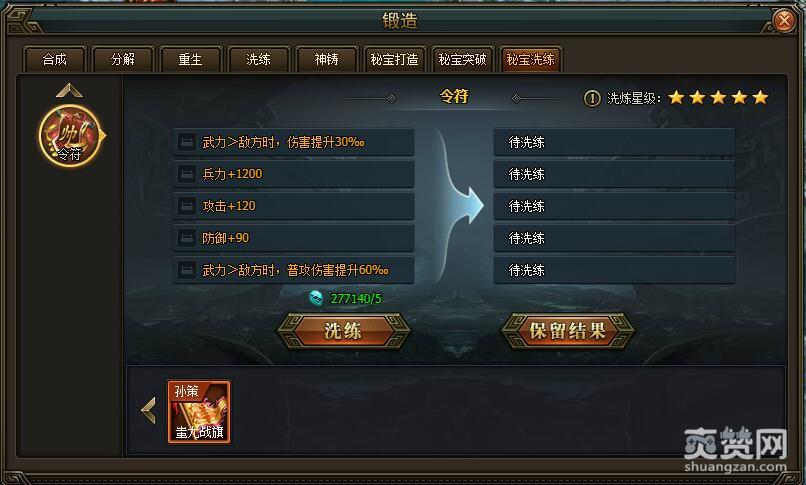
Task: Close the 锻造 forge window
Action: tap(783, 21)
